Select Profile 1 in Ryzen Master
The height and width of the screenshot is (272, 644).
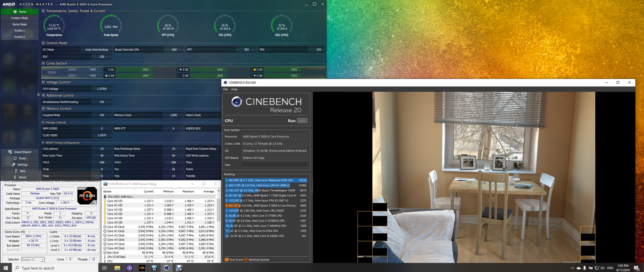point(19,31)
